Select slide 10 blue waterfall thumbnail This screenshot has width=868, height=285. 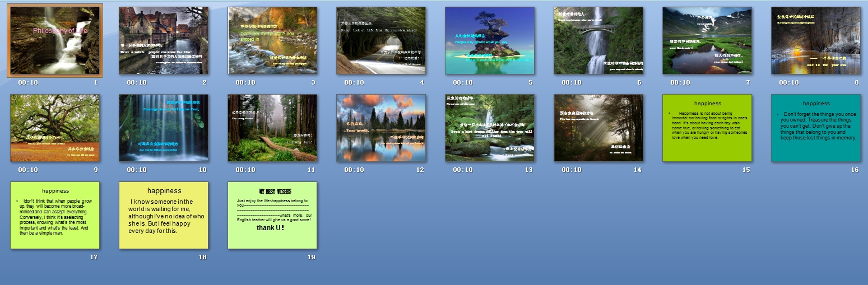164,128
